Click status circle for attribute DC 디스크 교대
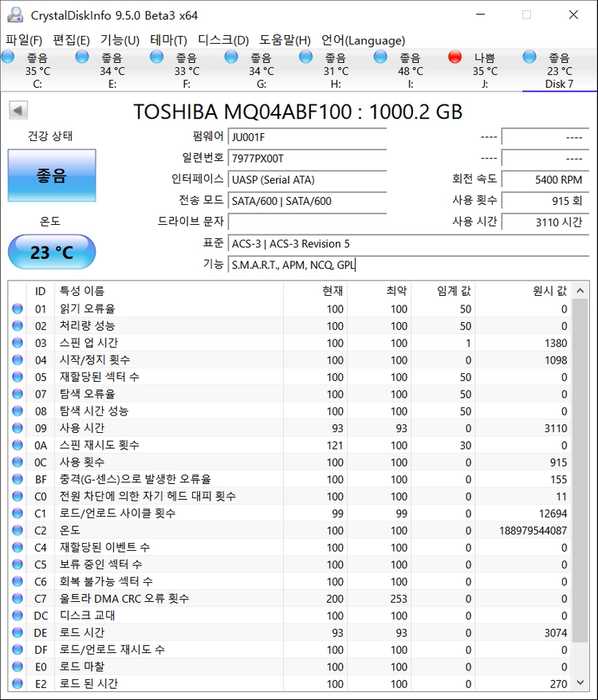This screenshot has width=598, height=700. click(x=18, y=615)
